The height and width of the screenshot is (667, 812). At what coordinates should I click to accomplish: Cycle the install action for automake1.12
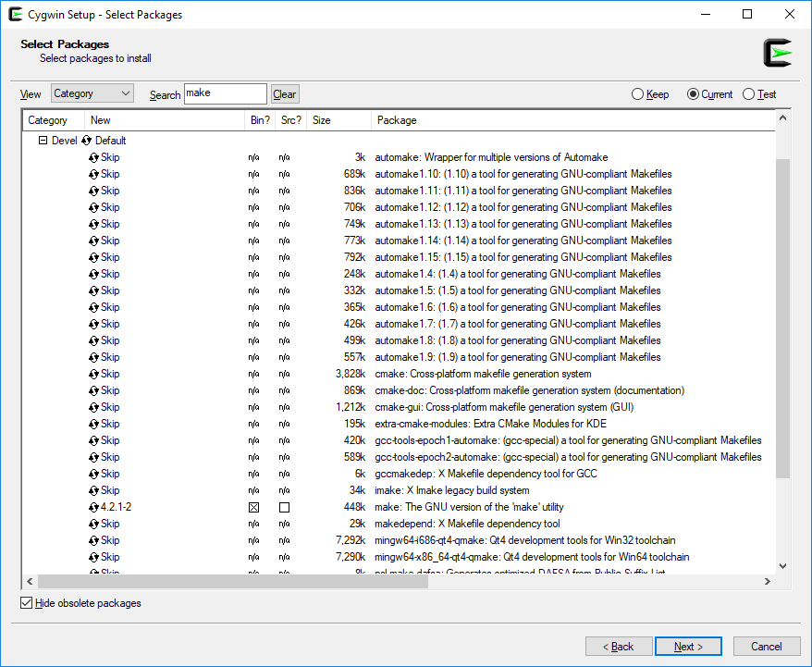pos(93,207)
